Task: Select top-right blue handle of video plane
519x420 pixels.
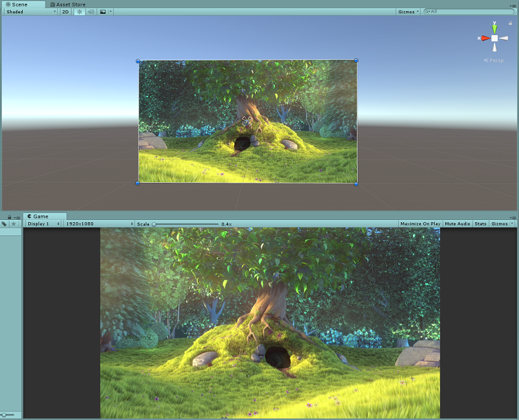Action: tap(356, 60)
